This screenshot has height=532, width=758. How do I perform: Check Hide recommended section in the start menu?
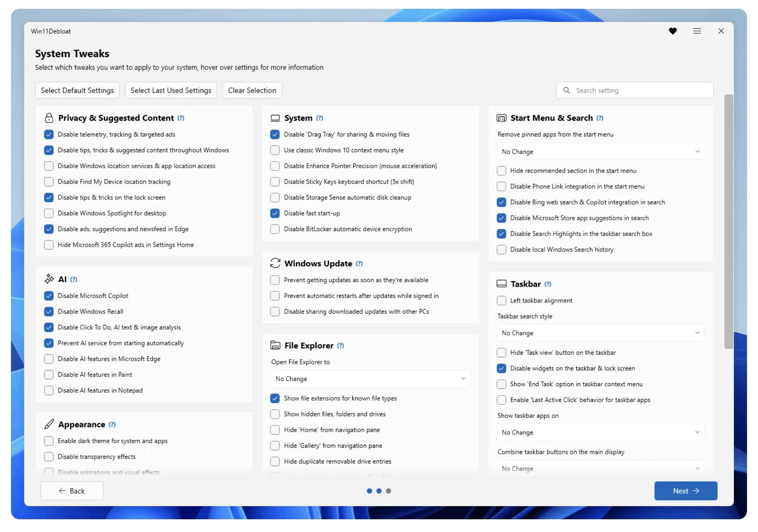(502, 171)
